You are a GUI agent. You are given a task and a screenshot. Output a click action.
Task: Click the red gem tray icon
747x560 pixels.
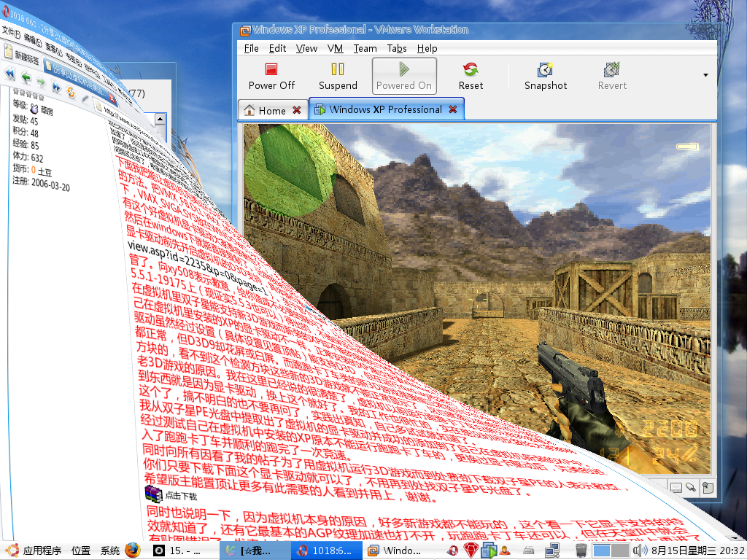(x=471, y=551)
